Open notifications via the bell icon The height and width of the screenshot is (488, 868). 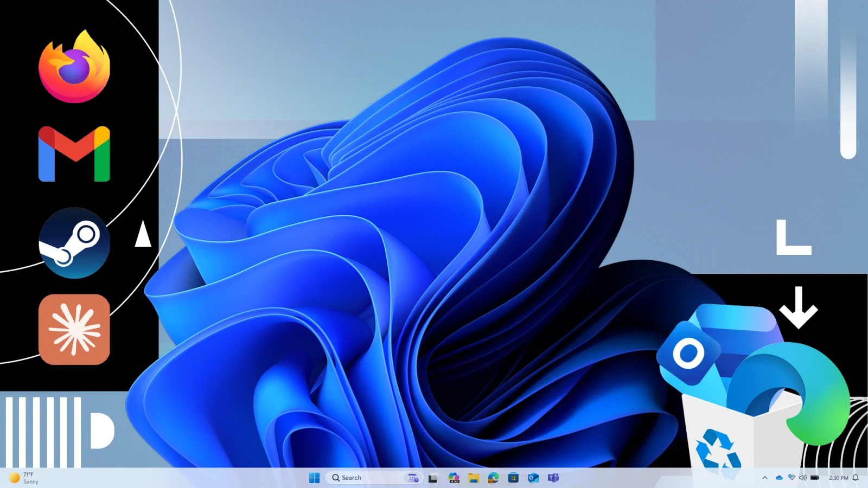point(856,478)
